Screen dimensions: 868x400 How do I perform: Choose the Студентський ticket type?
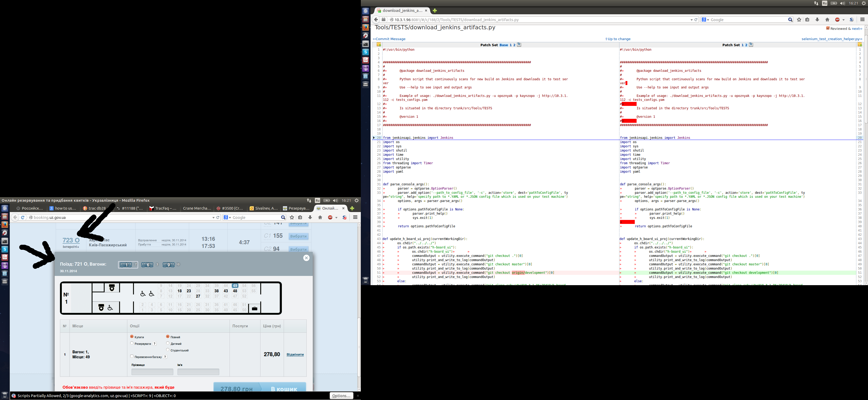(167, 350)
